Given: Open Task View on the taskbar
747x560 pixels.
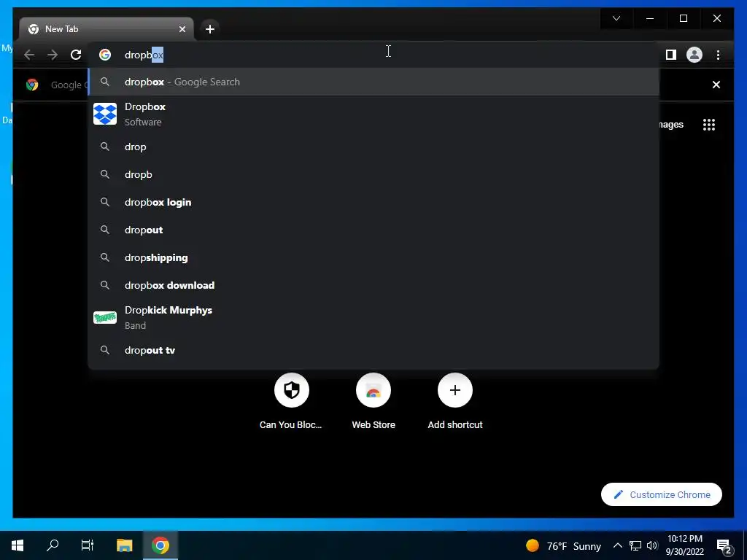Looking at the screenshot, I should [x=88, y=545].
